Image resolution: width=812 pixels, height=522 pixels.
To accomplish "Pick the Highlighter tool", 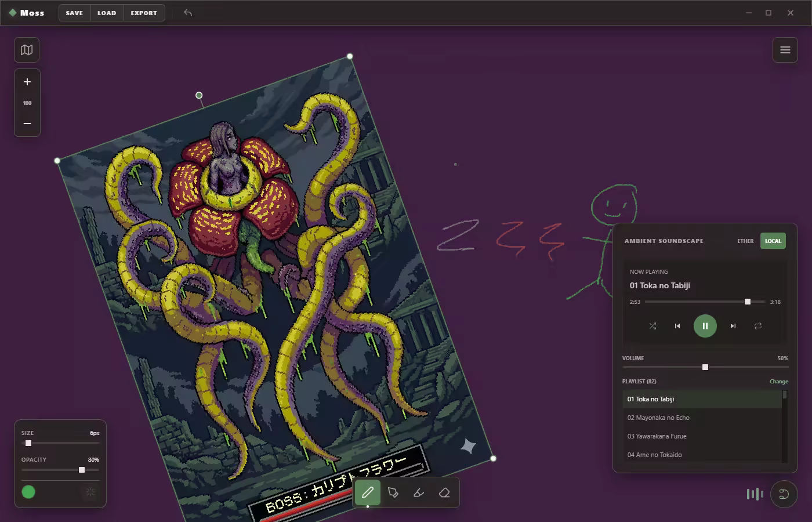I will pos(419,492).
